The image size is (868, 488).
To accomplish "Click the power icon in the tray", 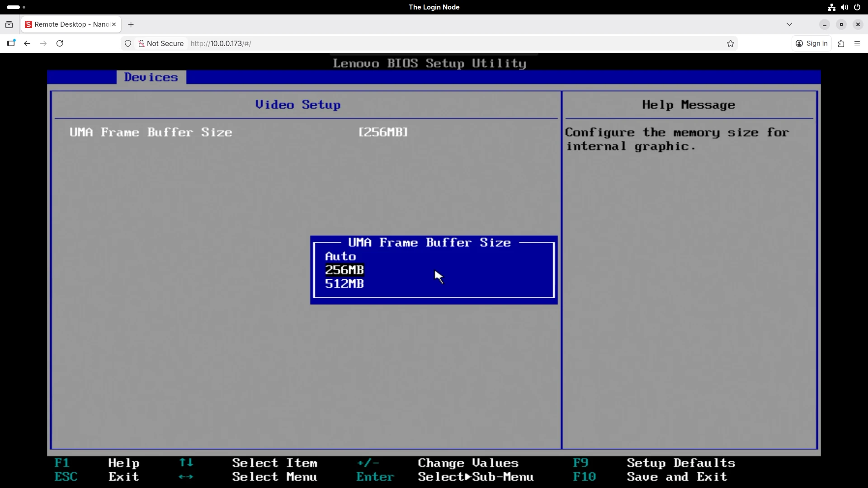I will coord(858,7).
